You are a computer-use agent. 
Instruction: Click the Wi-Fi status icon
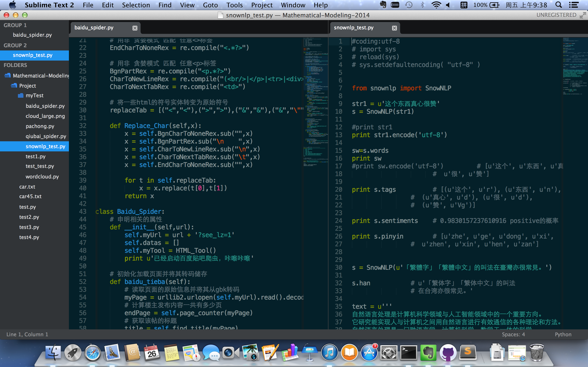click(436, 5)
